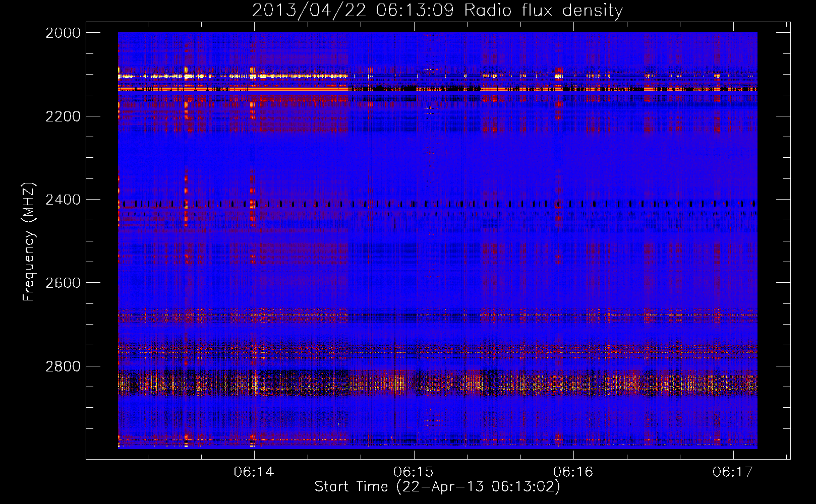This screenshot has height=504, width=816.
Task: Click the plot title '2013/04/22 06:13:09 Radio flux density'
Action: tap(437, 11)
